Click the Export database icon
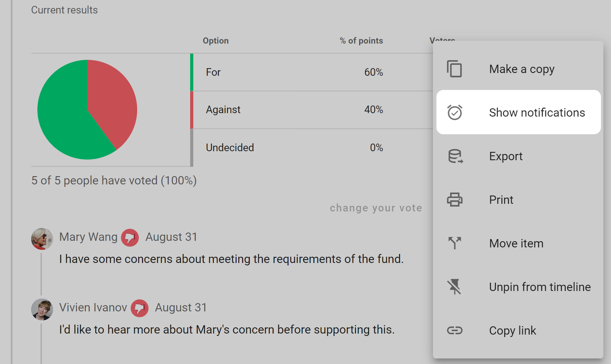Screen dimensions: 611x364 coord(455,156)
